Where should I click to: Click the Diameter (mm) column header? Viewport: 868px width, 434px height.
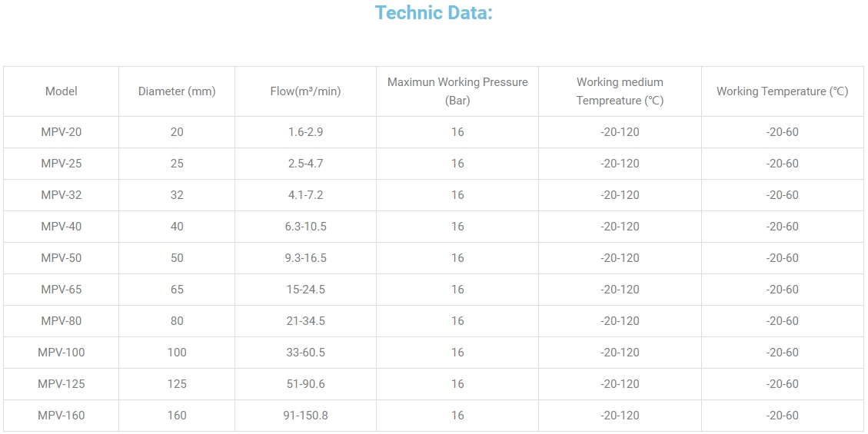[x=177, y=91]
